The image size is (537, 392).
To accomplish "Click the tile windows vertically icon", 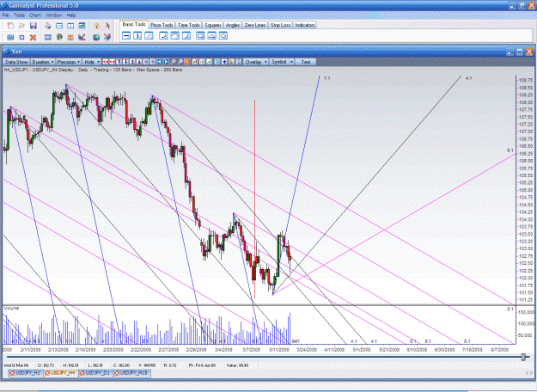I will [70, 26].
